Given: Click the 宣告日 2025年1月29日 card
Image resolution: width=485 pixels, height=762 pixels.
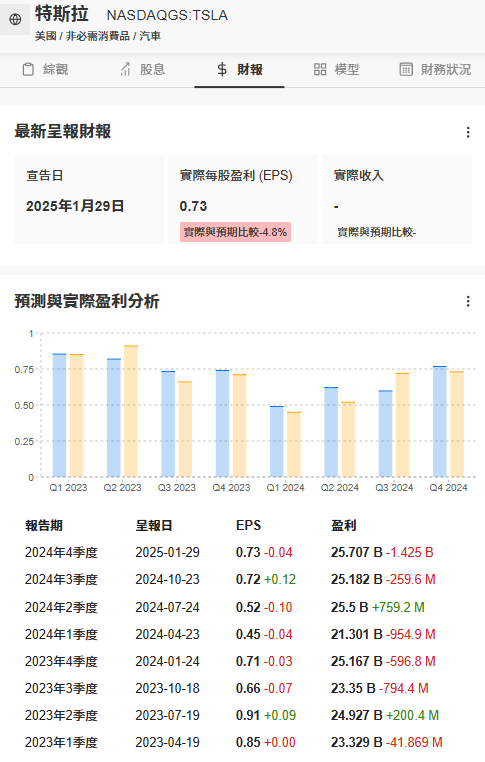Looking at the screenshot, I should pos(89,199).
